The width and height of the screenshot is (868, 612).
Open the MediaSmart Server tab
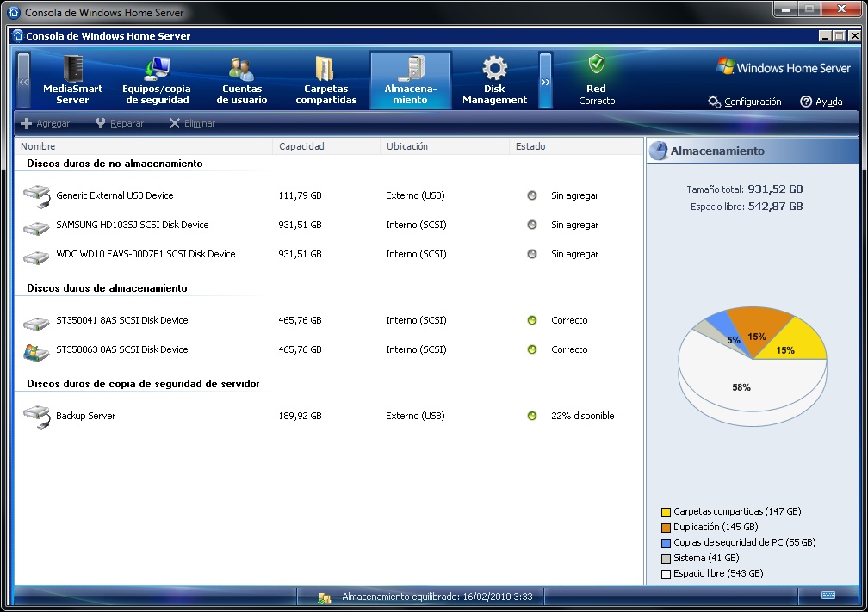(x=72, y=81)
